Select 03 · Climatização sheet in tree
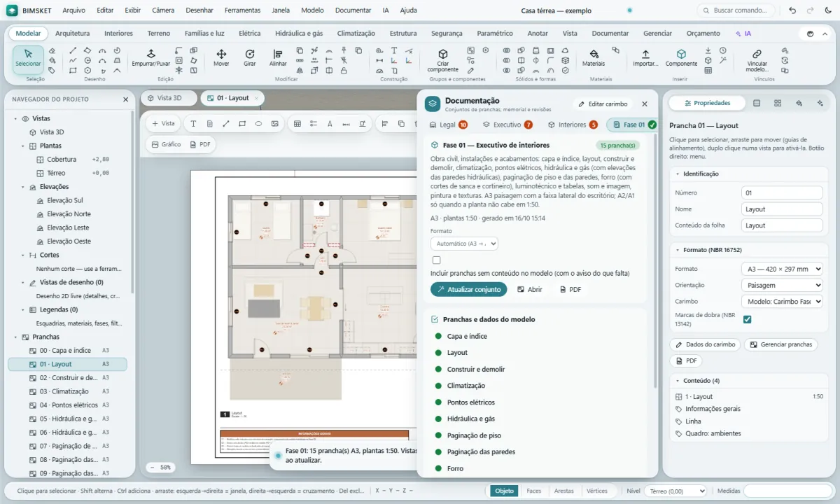This screenshot has height=504, width=840. click(x=67, y=391)
